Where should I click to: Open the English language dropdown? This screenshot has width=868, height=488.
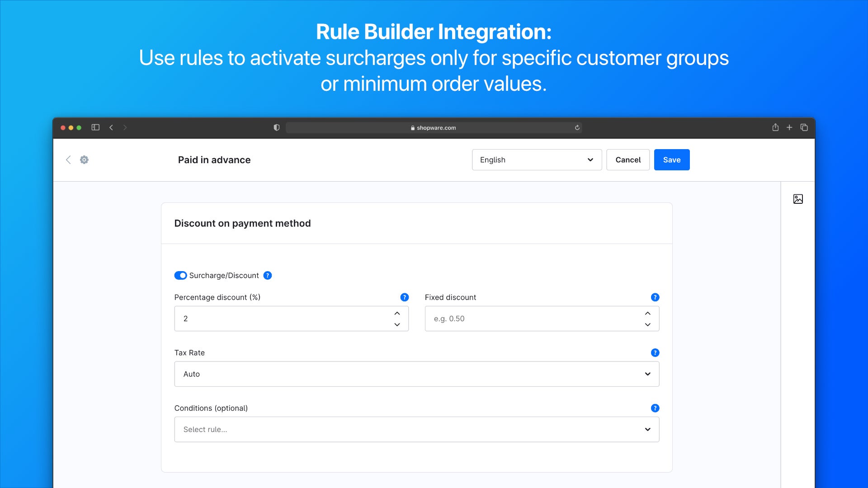(537, 160)
